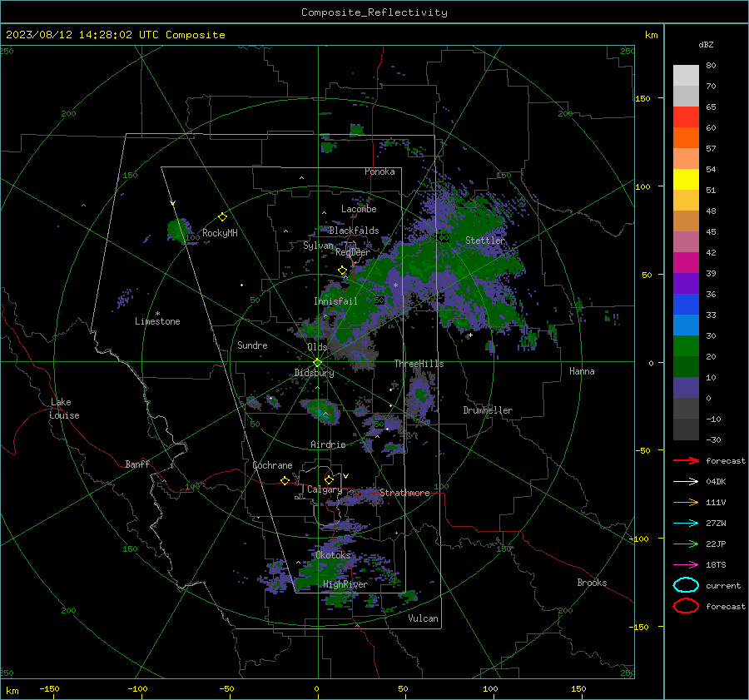Click the yellow diamond marker beside RockyMH
This screenshot has height=700, width=749.
222,217
